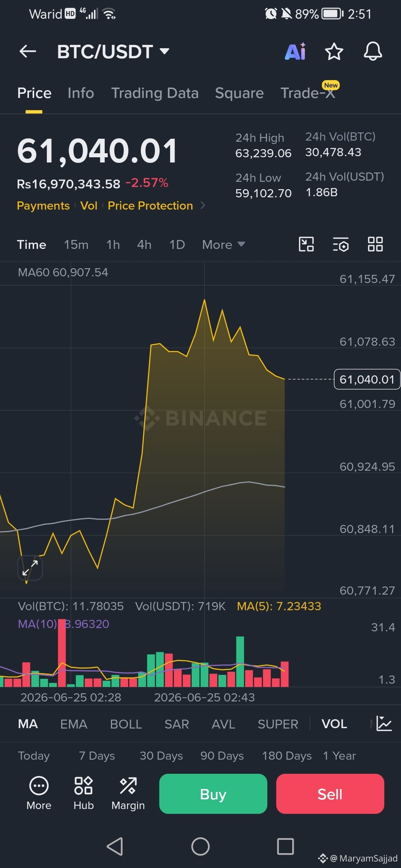401x868 pixels.
Task: Tap the Rs16,970,343.58 converted price
Action: point(69,184)
